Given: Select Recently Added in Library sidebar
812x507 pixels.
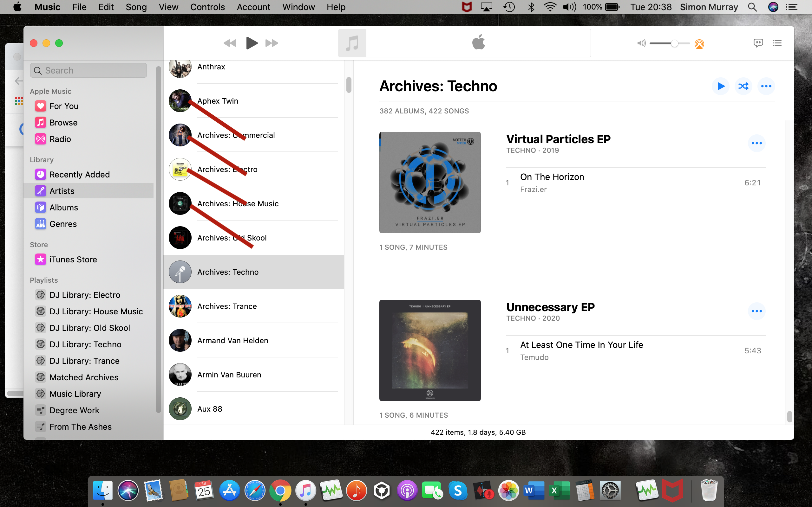Looking at the screenshot, I should [x=79, y=174].
